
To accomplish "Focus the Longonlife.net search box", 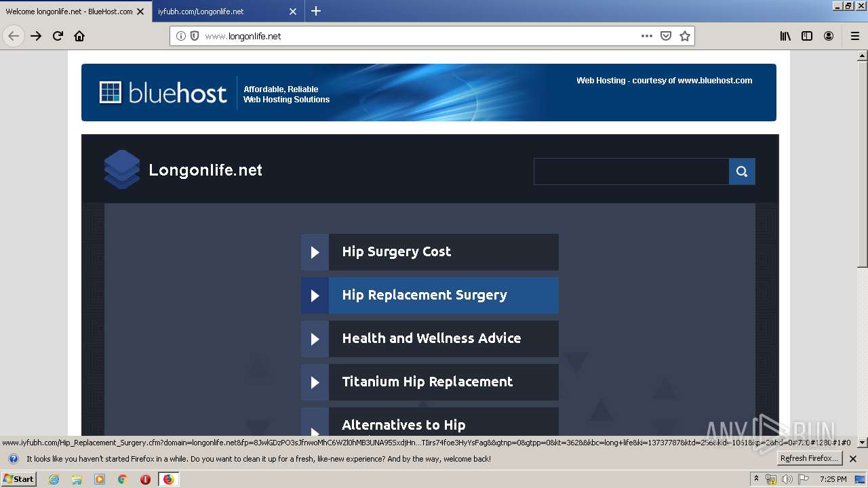I will point(631,171).
